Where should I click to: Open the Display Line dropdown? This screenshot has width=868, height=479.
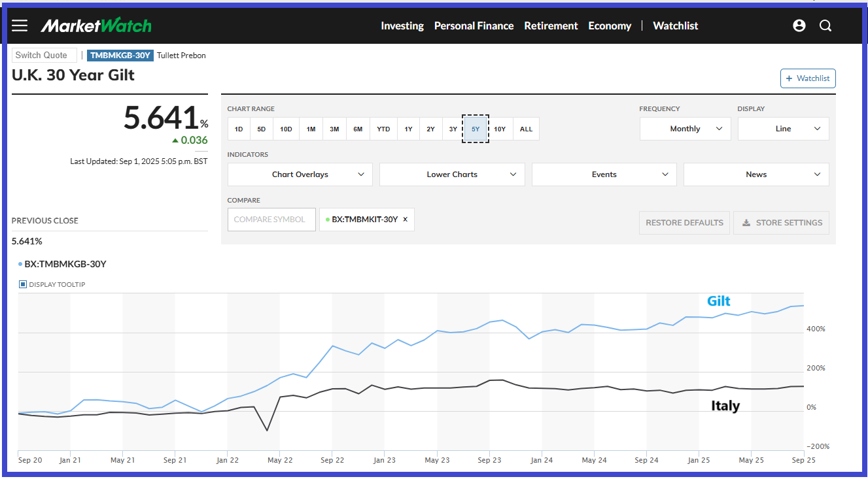pos(783,129)
